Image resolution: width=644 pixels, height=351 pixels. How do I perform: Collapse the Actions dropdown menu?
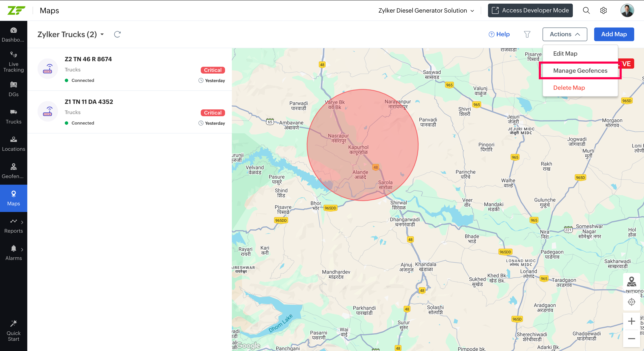pos(565,34)
